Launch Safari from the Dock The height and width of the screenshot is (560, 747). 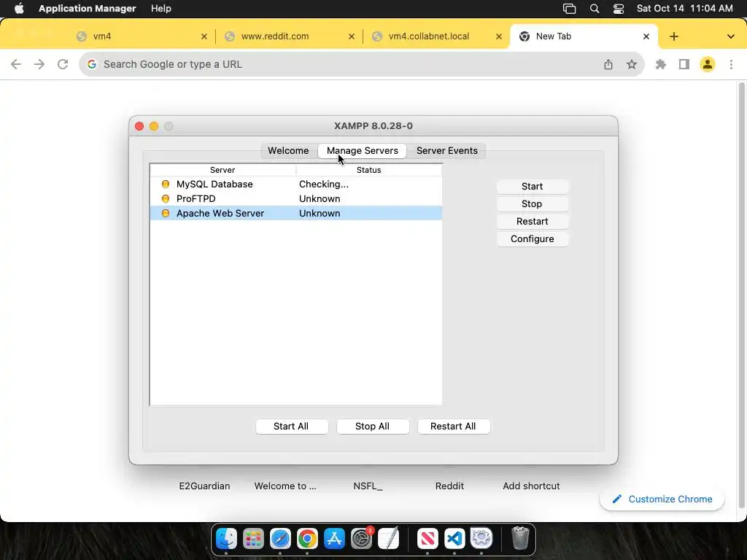point(280,539)
